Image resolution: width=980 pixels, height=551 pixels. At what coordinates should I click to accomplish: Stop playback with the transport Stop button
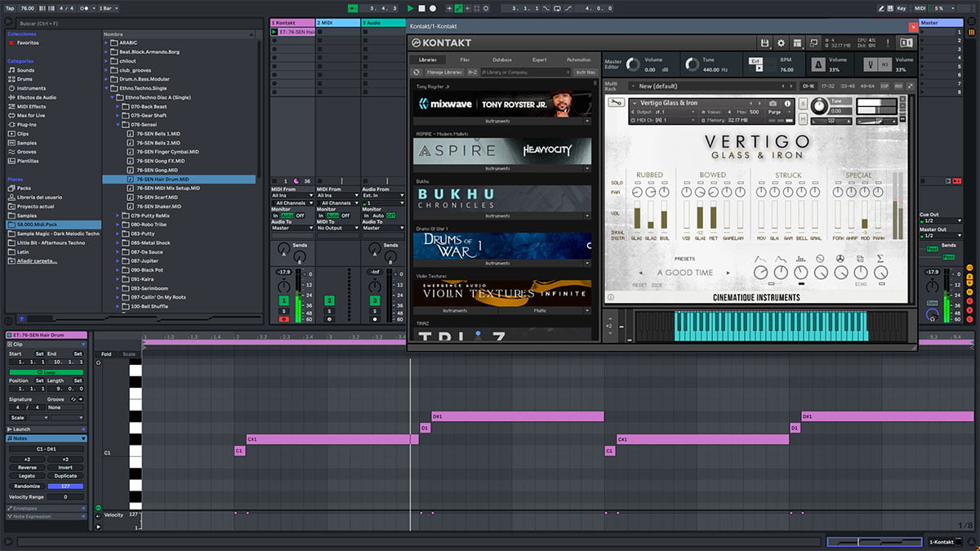pyautogui.click(x=421, y=8)
